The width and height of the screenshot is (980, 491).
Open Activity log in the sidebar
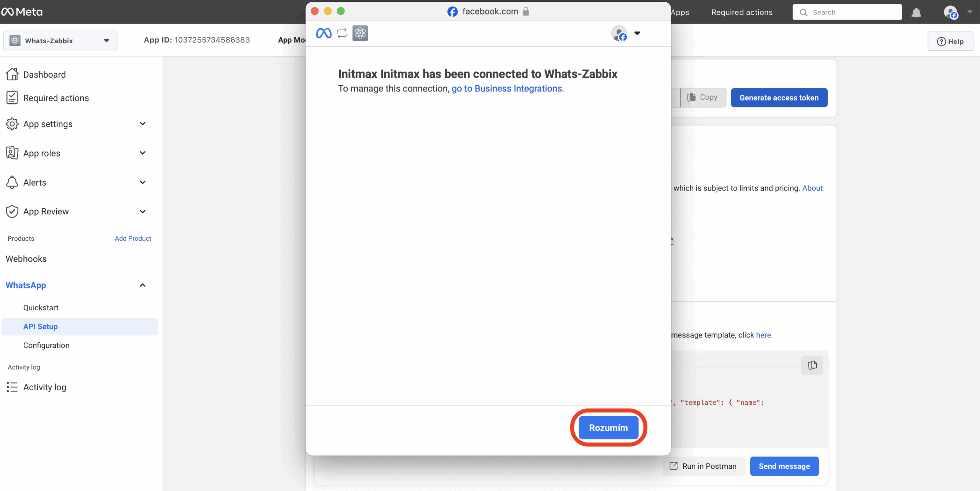pos(44,387)
